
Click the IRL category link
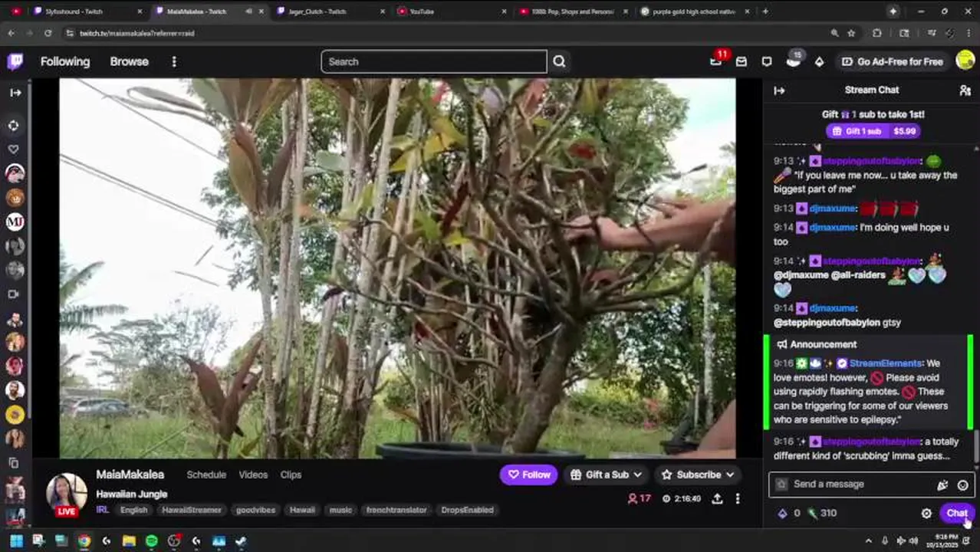[x=102, y=510]
